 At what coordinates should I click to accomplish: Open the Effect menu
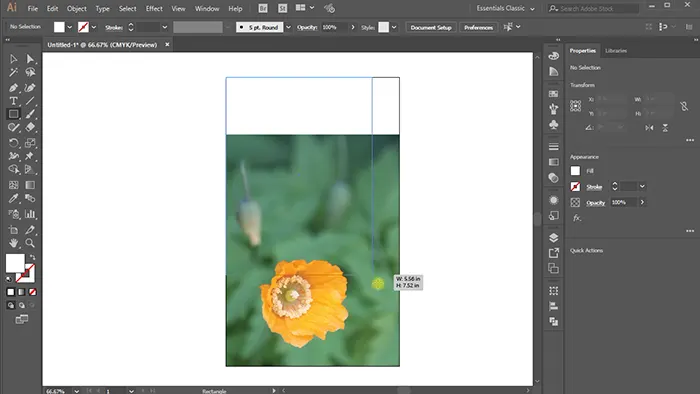pyautogui.click(x=154, y=8)
